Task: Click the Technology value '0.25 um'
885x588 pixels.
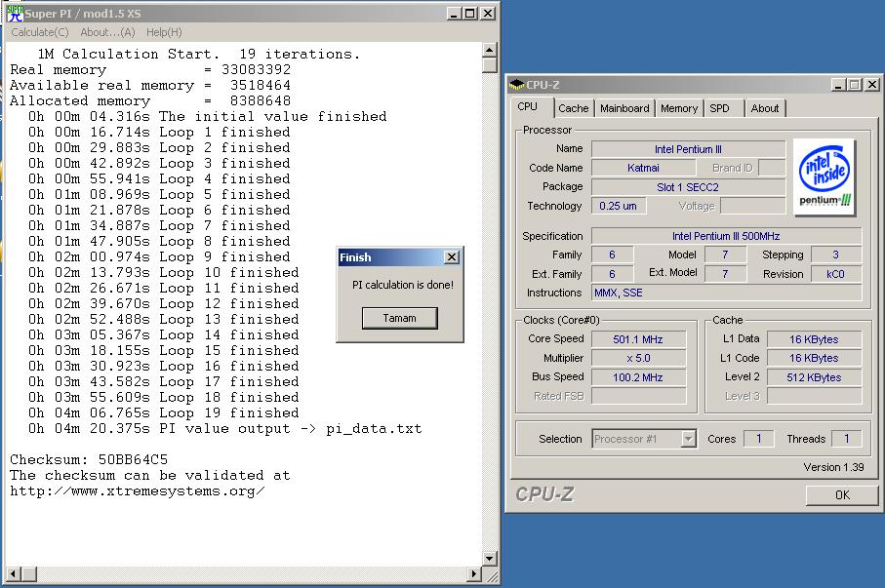Action: (619, 206)
